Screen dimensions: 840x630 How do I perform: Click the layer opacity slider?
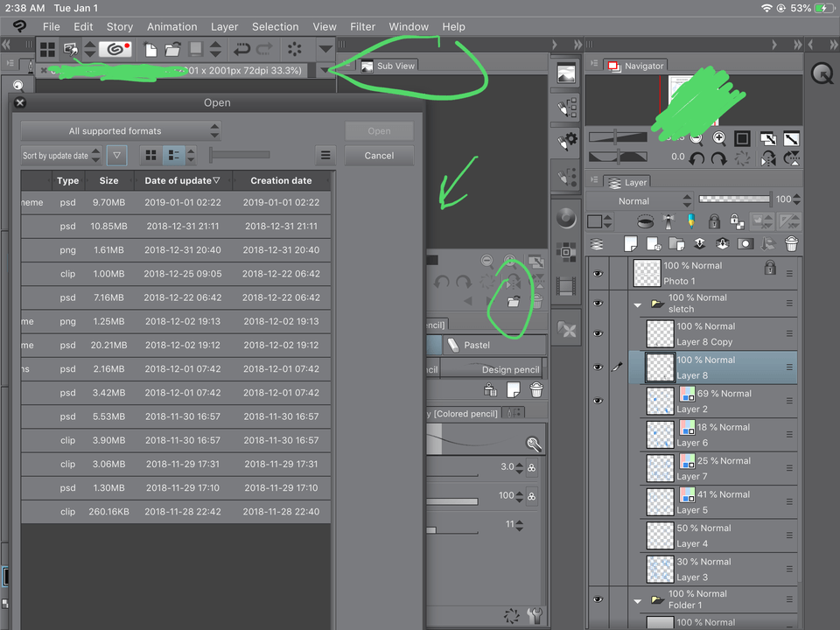tap(735, 199)
